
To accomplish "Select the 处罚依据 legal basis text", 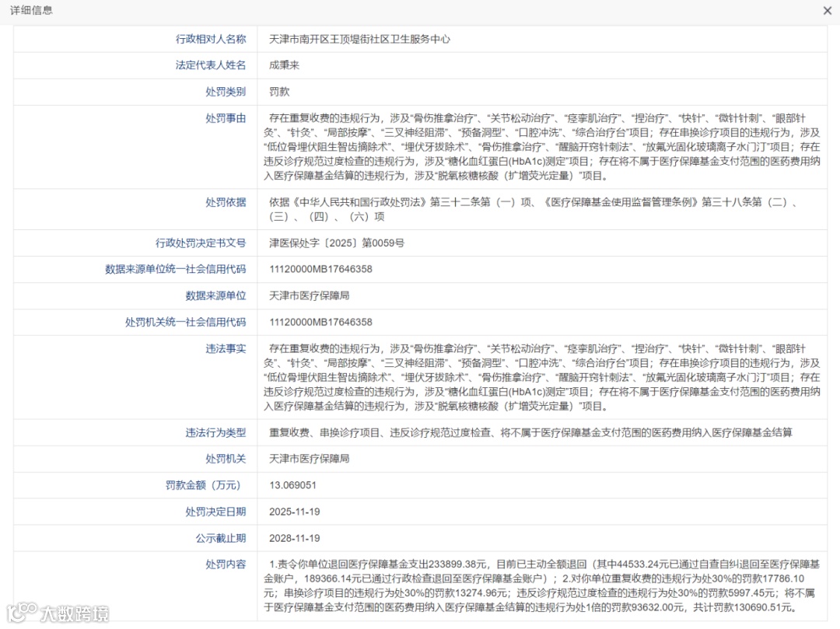I will (533, 209).
